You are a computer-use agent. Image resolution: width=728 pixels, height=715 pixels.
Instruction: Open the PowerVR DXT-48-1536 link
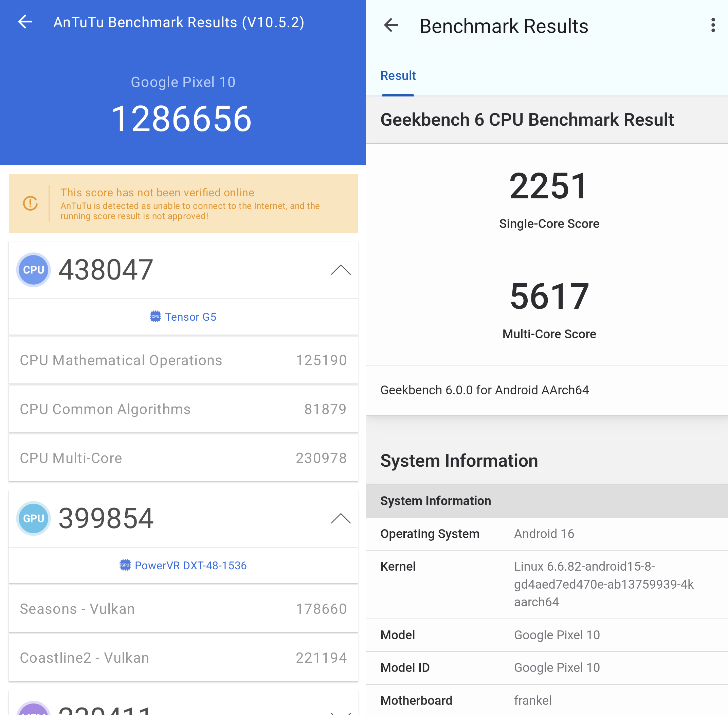190,566
